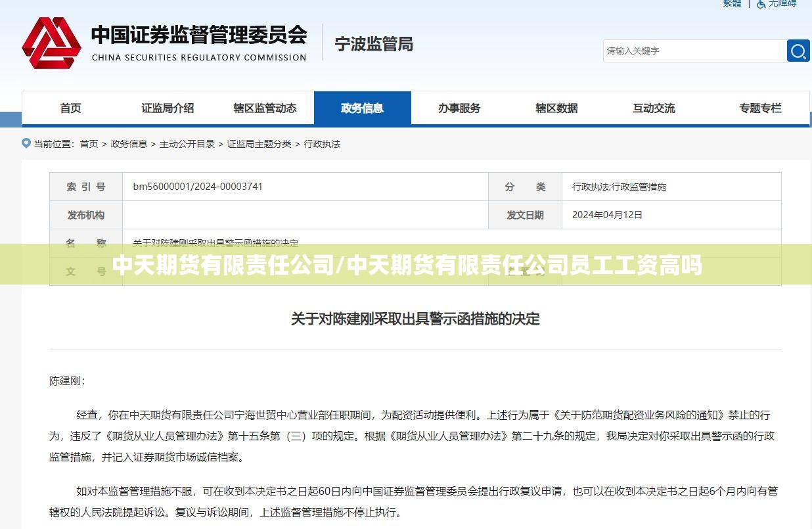Click the document heading 关于对陈建刚采取出具警示函措施的决定
The image size is (812, 529).
(415, 319)
